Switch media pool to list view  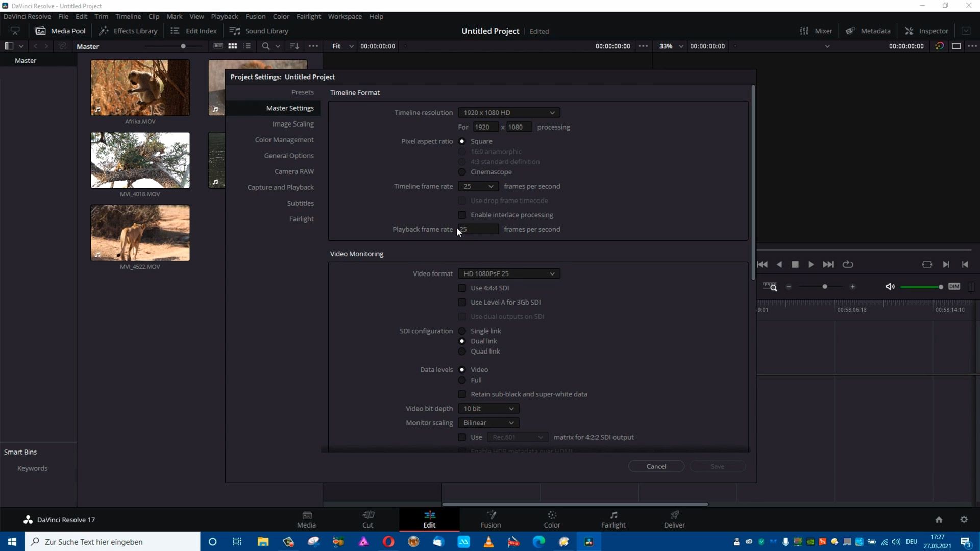(247, 46)
